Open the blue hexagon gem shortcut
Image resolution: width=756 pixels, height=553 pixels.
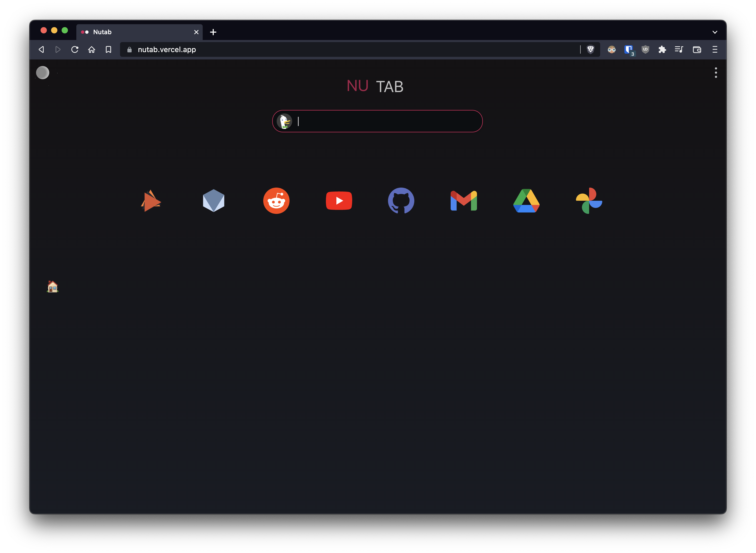213,201
